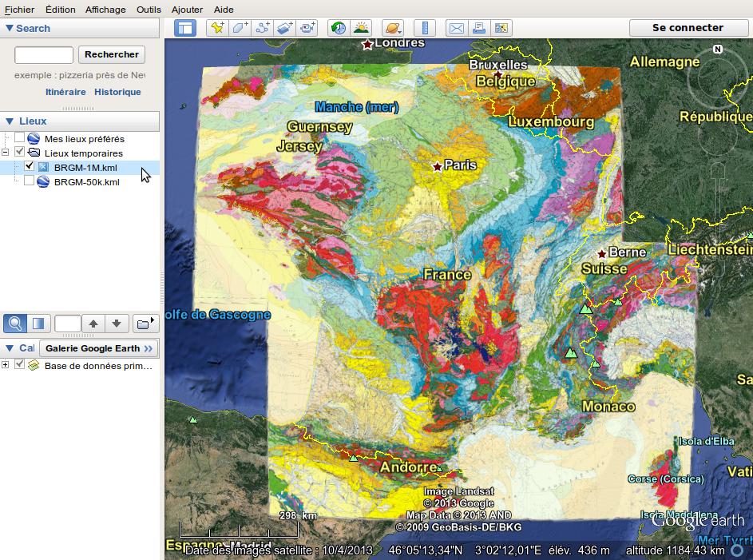The width and height of the screenshot is (753, 560).
Task: Start the Record a Tour tool
Action: point(307,28)
